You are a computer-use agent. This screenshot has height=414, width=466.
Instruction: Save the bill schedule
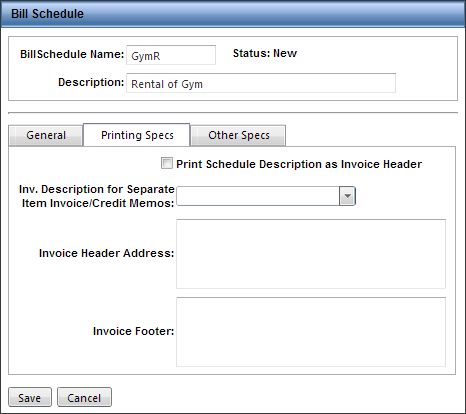30,397
